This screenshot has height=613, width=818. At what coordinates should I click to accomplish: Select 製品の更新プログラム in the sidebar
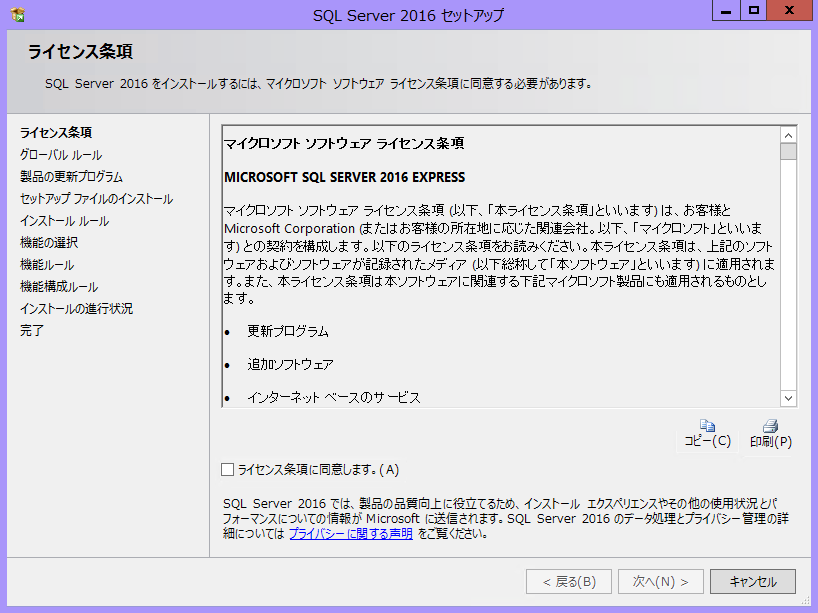point(71,177)
